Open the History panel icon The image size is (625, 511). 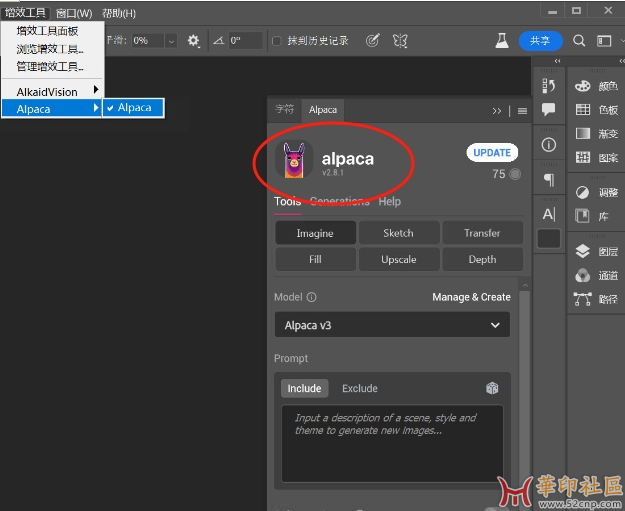click(549, 86)
